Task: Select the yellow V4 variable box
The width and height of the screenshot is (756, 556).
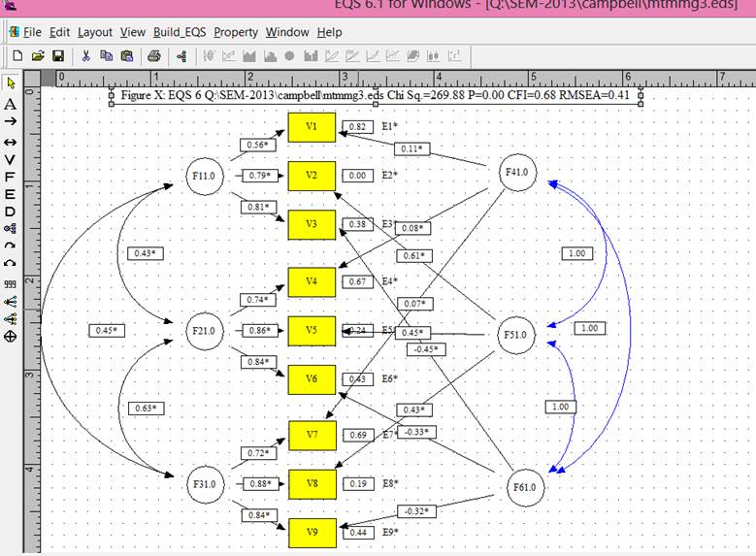Action: click(x=312, y=282)
